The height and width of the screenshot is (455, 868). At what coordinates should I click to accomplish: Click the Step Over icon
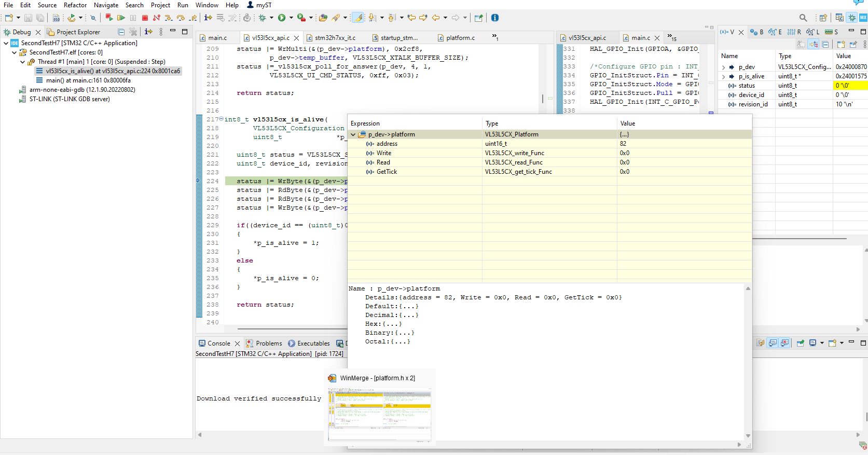pyautogui.click(x=181, y=18)
